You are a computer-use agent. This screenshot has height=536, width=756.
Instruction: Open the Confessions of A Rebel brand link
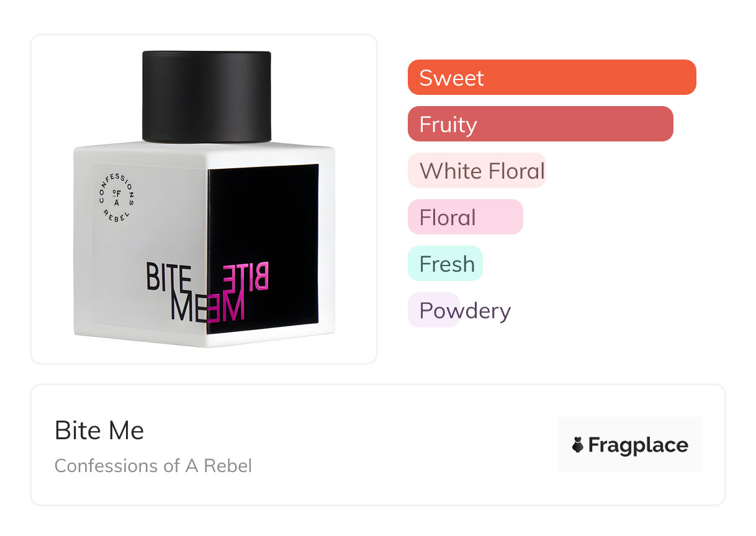point(153,465)
